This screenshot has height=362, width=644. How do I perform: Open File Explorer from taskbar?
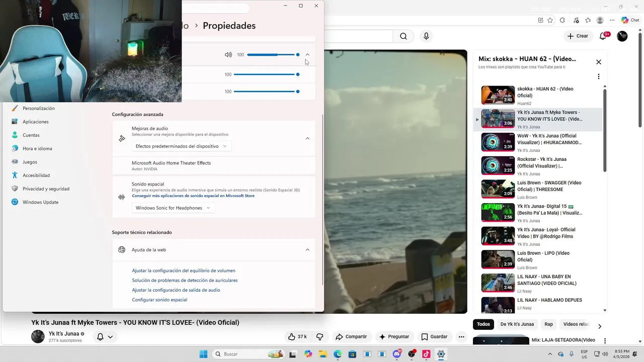coord(323,354)
